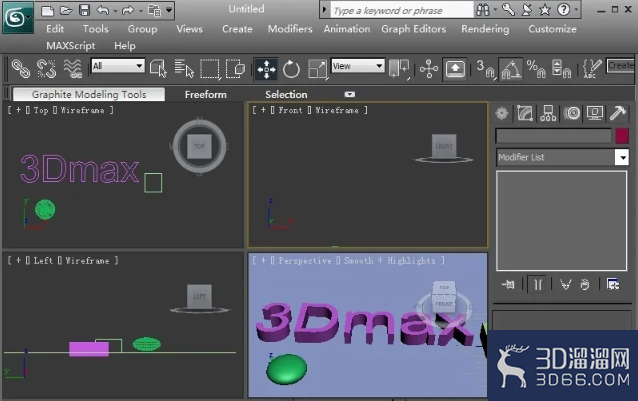
Task: Click the Named Selection Sets field
Action: 621,65
